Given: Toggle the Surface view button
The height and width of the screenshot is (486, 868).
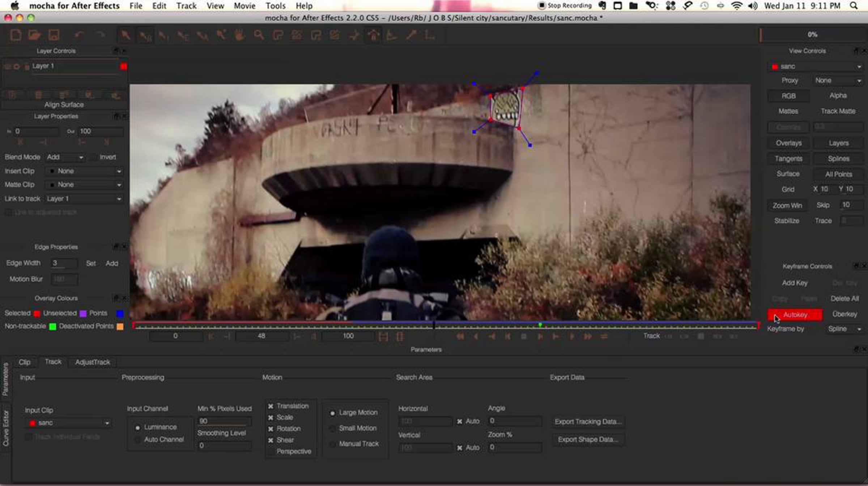Looking at the screenshot, I should pyautogui.click(x=788, y=174).
